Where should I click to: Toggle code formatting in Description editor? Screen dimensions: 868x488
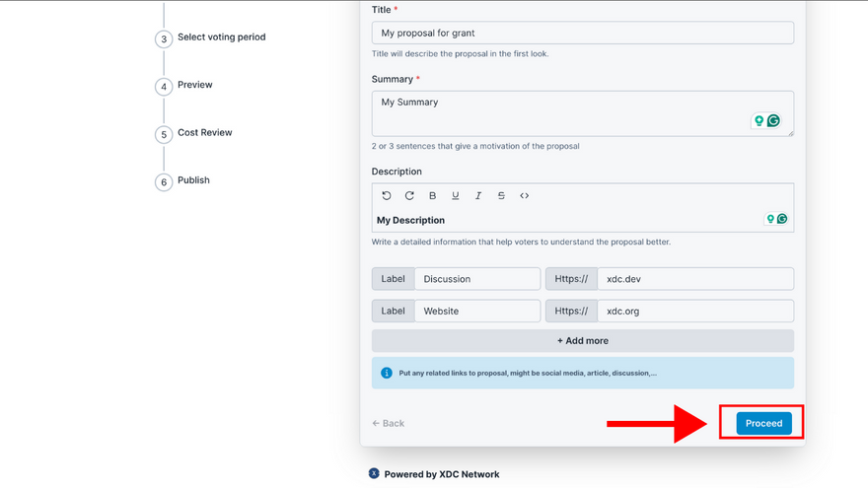pyautogui.click(x=525, y=196)
